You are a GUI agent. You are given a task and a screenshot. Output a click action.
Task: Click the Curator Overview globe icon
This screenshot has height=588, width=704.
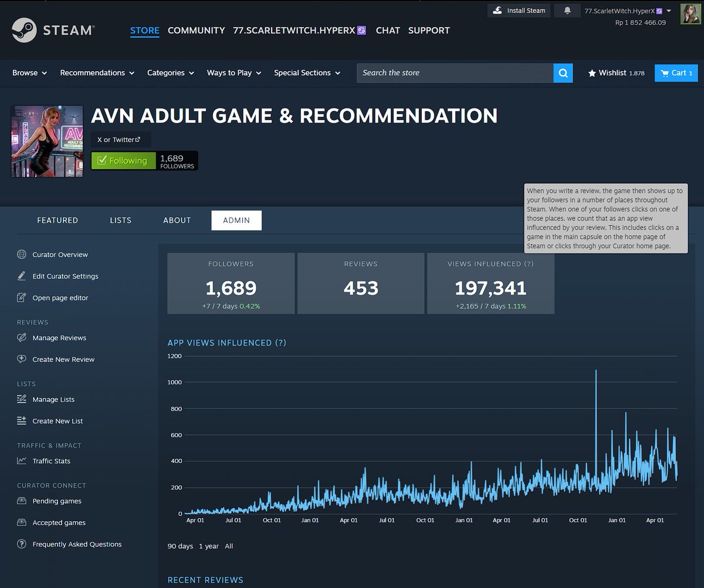coord(22,255)
